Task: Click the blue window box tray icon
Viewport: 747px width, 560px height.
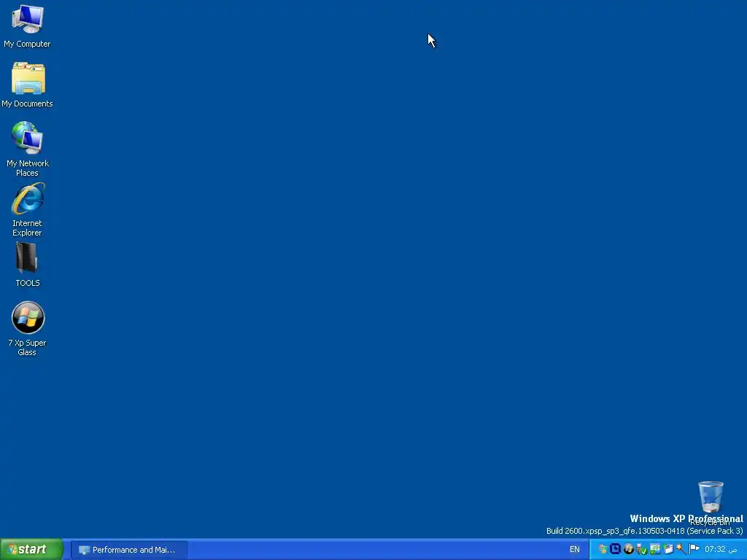Action: [668, 548]
